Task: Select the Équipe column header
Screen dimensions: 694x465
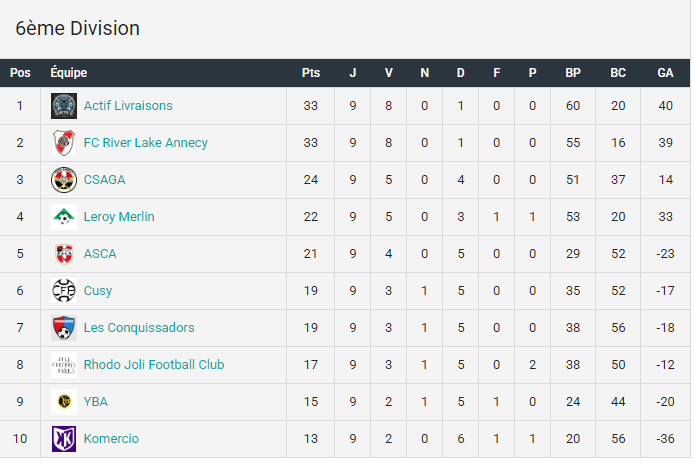Action: (x=69, y=73)
